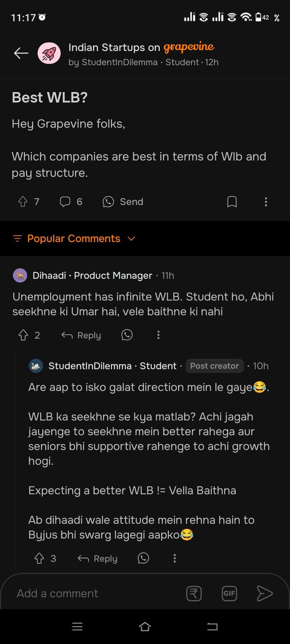Reply to StudentInDilemma's comment

(x=97, y=558)
